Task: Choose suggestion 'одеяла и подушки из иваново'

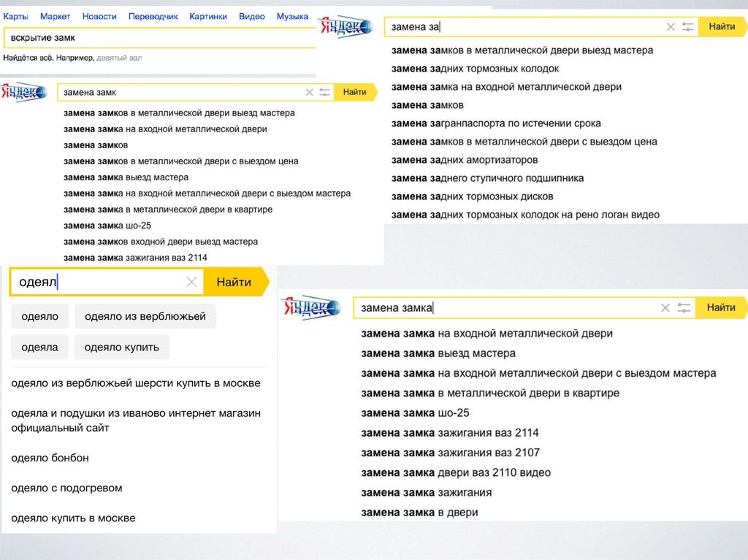Action: tap(136, 421)
